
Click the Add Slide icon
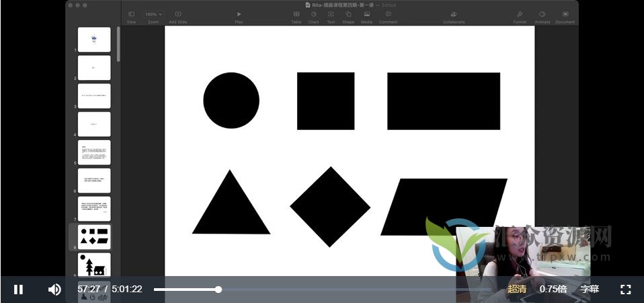point(178,14)
